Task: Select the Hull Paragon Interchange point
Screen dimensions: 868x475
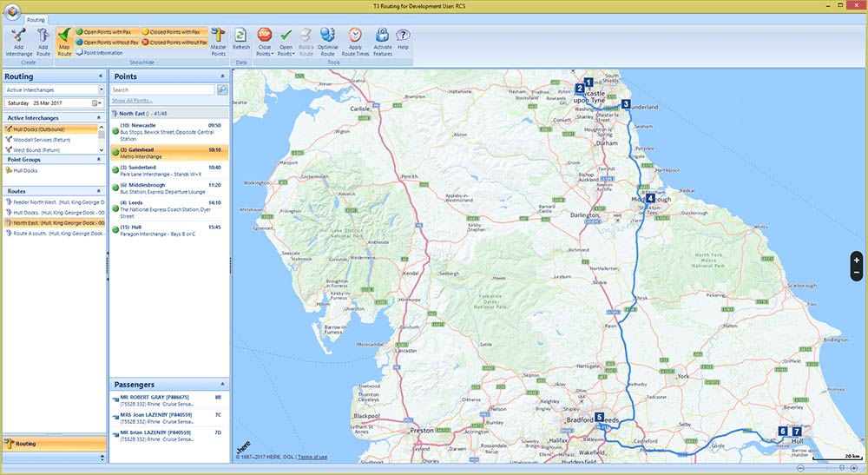Action: (169, 230)
